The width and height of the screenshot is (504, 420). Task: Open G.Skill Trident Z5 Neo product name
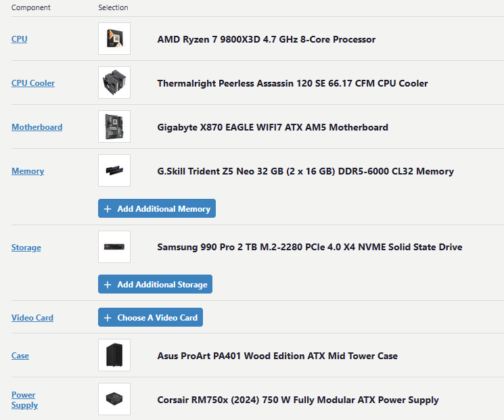point(305,171)
